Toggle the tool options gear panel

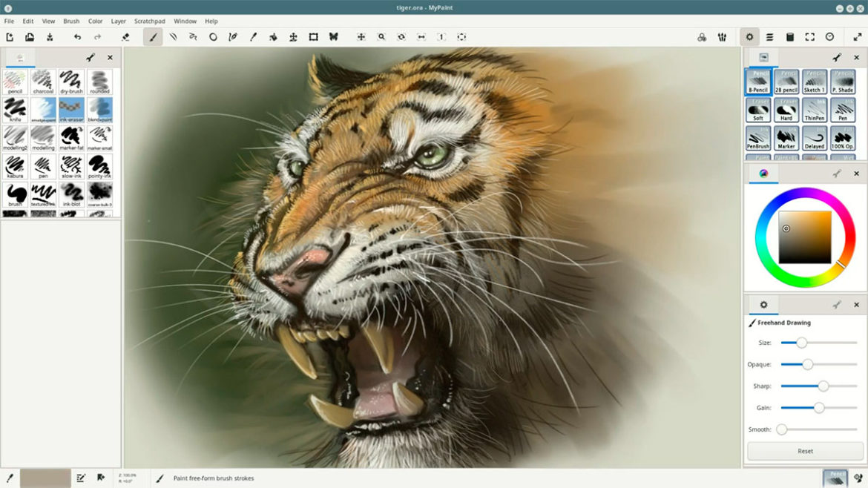[x=749, y=37]
